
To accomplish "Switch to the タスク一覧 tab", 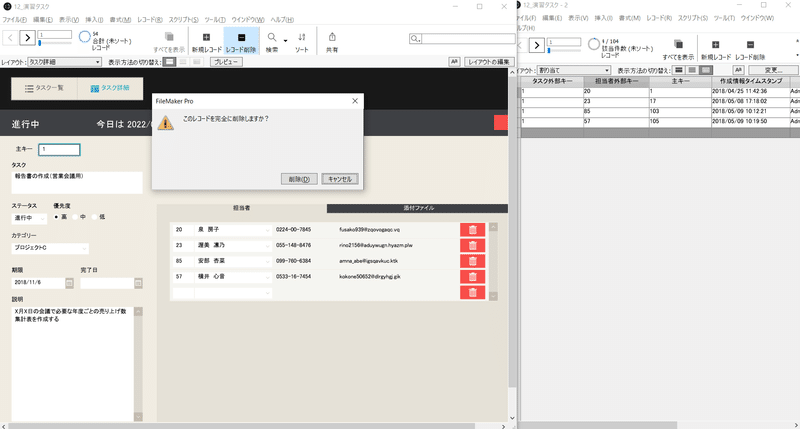I will point(44,88).
